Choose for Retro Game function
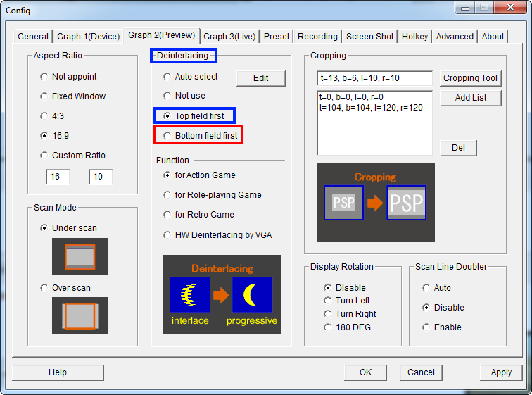The width and height of the screenshot is (532, 395). click(198, 215)
